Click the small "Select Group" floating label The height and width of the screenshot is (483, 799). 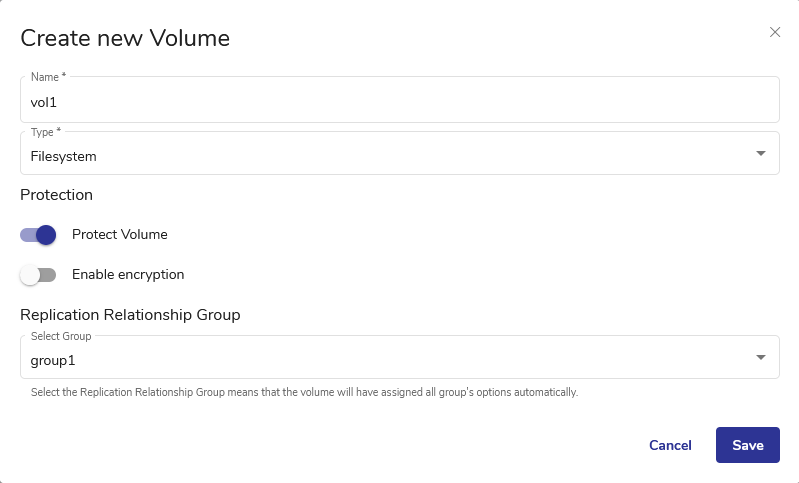pos(61,336)
